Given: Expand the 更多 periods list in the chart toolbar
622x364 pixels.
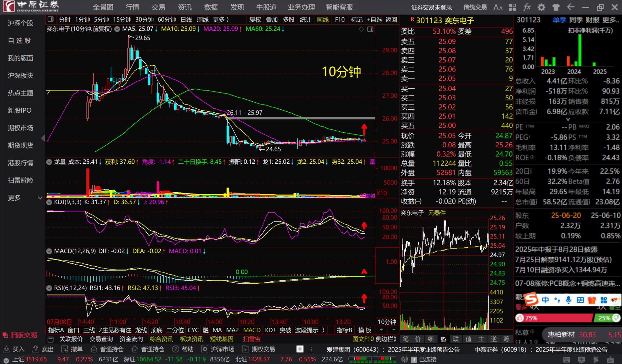Looking at the screenshot, I should pyautogui.click(x=221, y=20).
